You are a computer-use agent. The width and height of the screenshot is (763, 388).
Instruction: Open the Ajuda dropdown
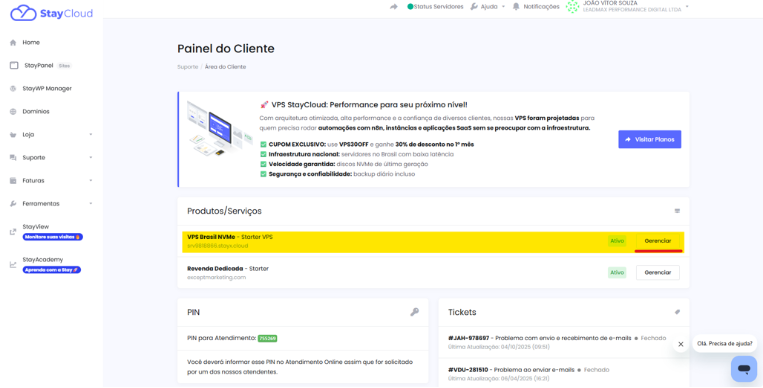pos(488,7)
